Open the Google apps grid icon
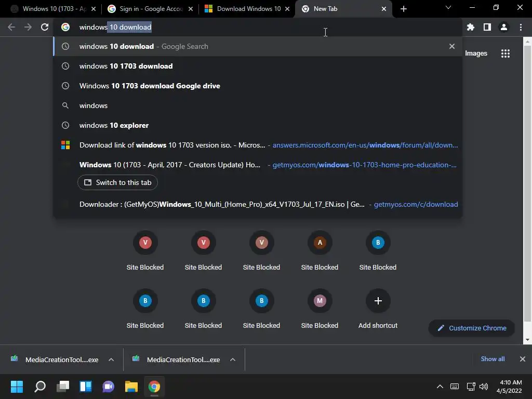This screenshot has height=399, width=532. coord(505,54)
